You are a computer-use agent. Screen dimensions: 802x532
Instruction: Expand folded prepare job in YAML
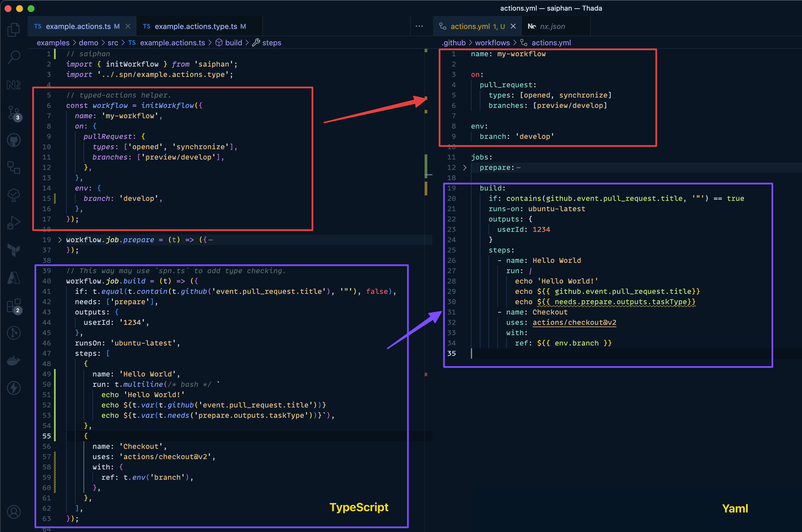pyautogui.click(x=465, y=168)
